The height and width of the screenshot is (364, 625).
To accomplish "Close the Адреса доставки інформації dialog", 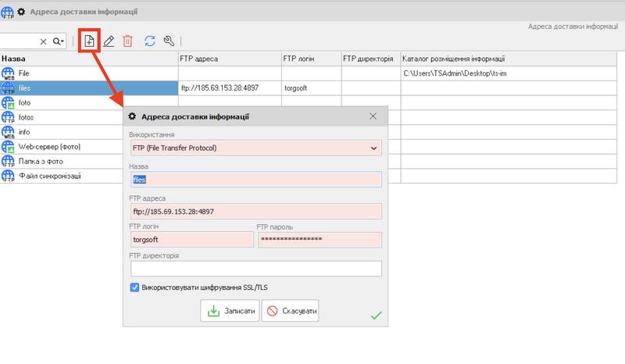I will pyautogui.click(x=373, y=117).
